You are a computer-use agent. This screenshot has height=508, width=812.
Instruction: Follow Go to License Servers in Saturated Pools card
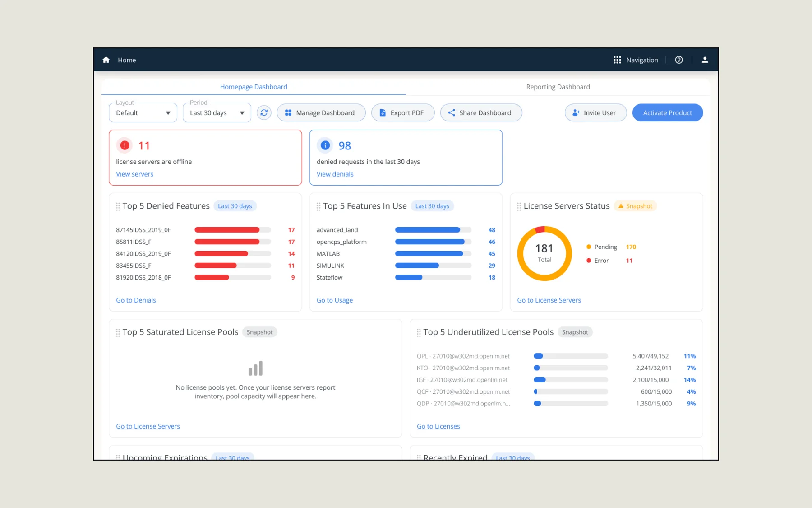point(148,426)
